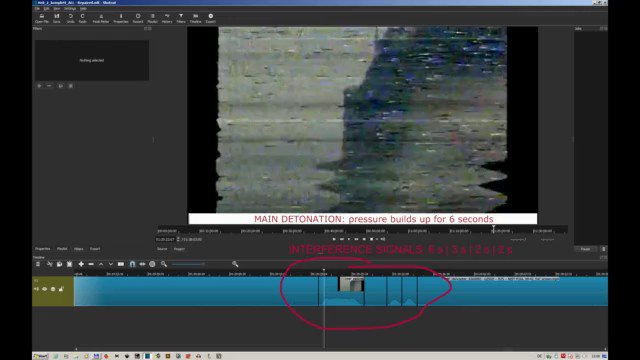Image resolution: width=640 pixels, height=360 pixels.
Task: Zoom out the timeline with magnifier
Action: pos(164,264)
